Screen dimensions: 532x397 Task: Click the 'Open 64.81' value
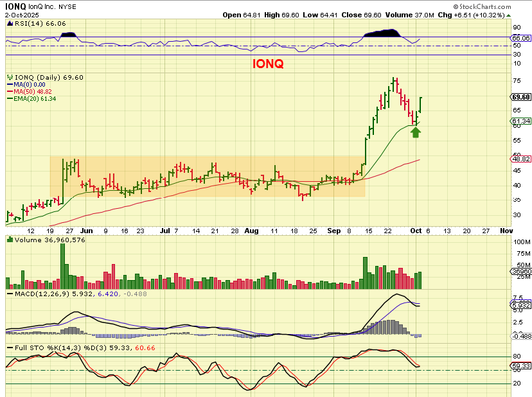[x=241, y=15]
